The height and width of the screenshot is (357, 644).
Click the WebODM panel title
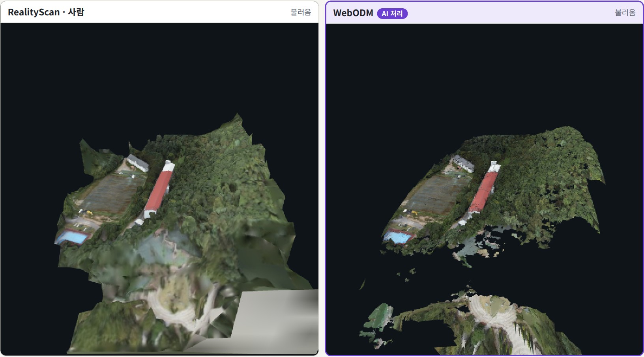353,13
